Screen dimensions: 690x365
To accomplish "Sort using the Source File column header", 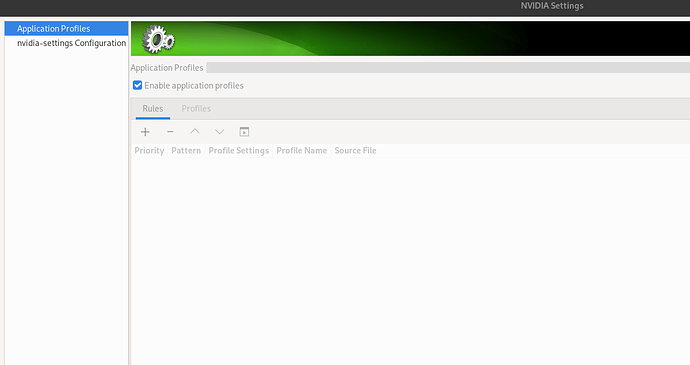I will point(356,151).
